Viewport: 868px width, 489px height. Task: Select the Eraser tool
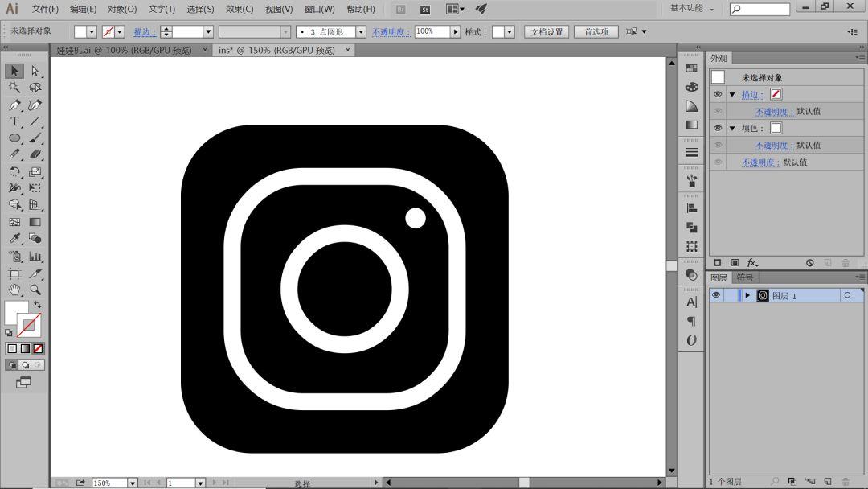[x=35, y=154]
